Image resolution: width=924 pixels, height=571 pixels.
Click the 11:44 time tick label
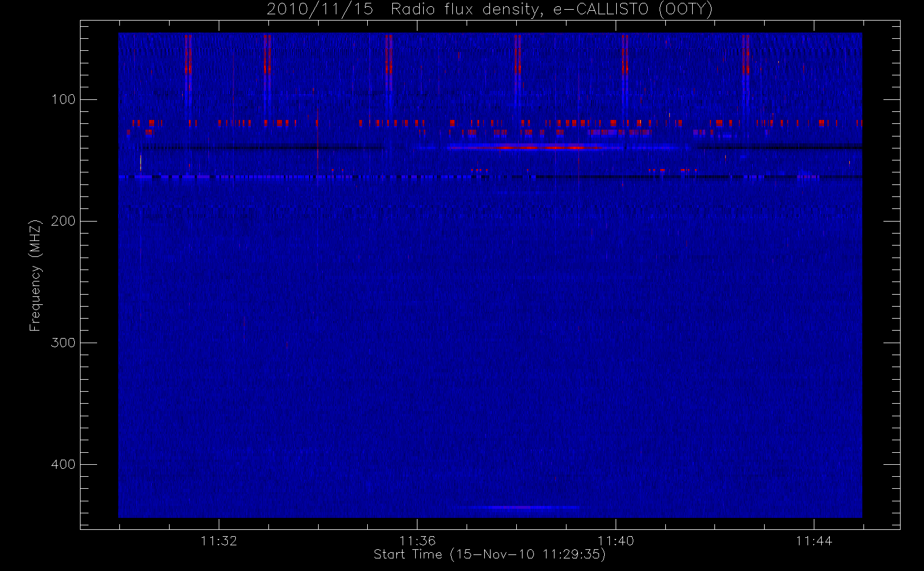[814, 541]
